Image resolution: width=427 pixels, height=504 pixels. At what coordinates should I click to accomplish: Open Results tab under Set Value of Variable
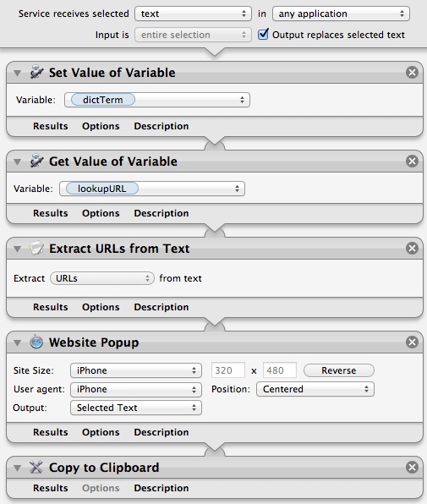pyautogui.click(x=51, y=126)
